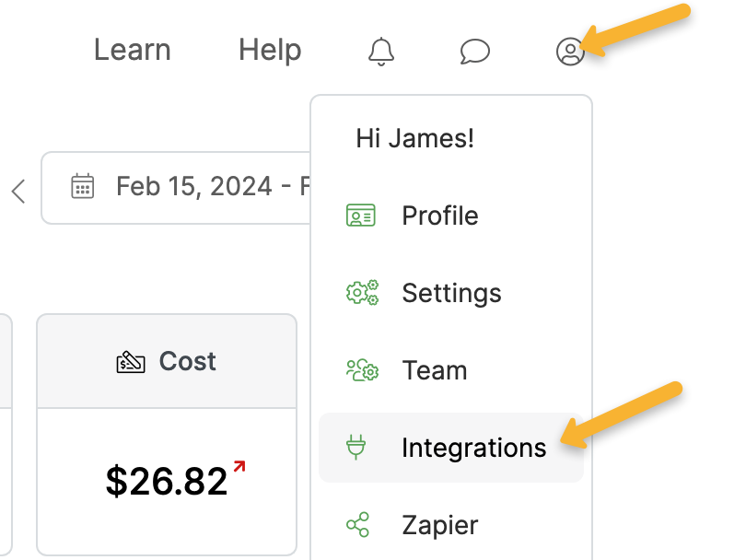Choose Zapier in the account menu
Screen dimensions: 746x560
(x=439, y=525)
